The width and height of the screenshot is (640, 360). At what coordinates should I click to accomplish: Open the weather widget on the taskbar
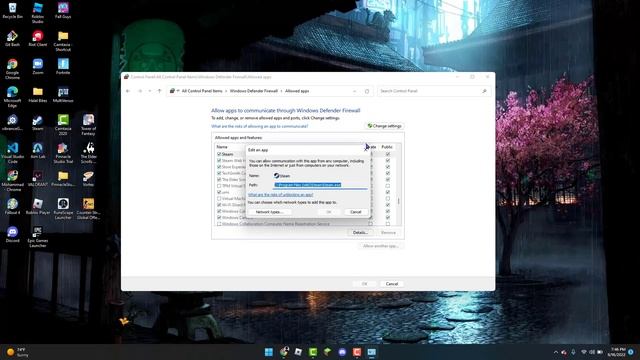pyautogui.click(x=18, y=352)
